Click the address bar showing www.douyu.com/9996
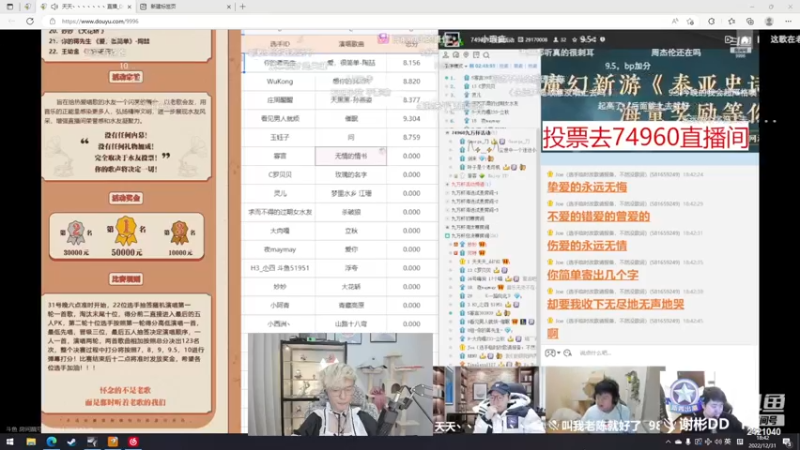800x450 pixels. click(x=357, y=21)
